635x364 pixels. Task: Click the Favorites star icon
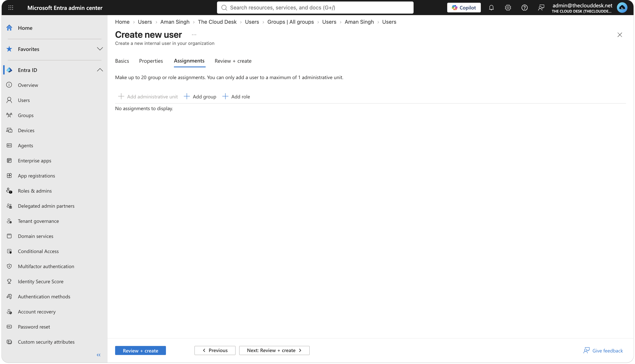coord(9,49)
